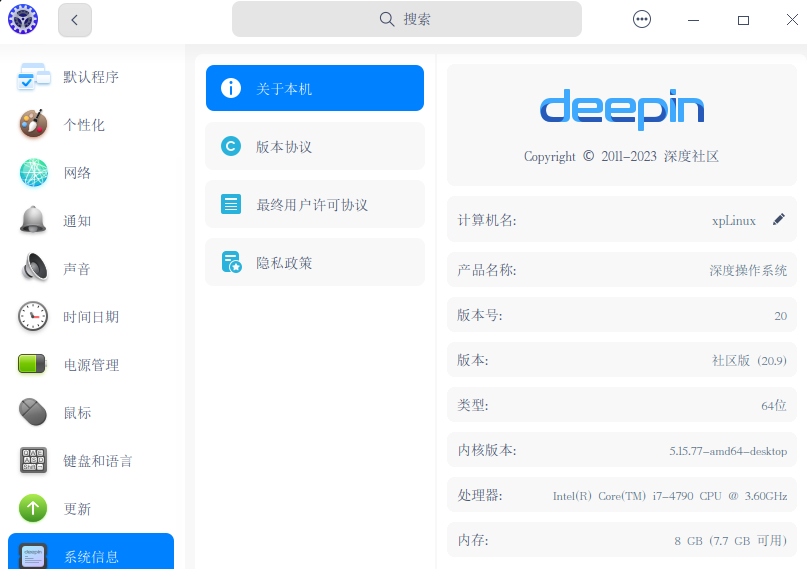Click the edition value 社区版 (20.9)

pyautogui.click(x=749, y=360)
